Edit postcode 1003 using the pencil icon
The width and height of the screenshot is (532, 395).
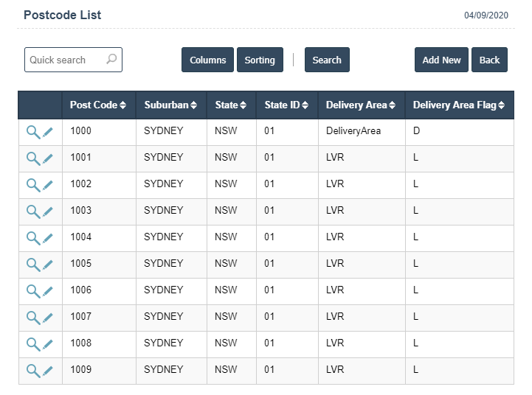48,212
